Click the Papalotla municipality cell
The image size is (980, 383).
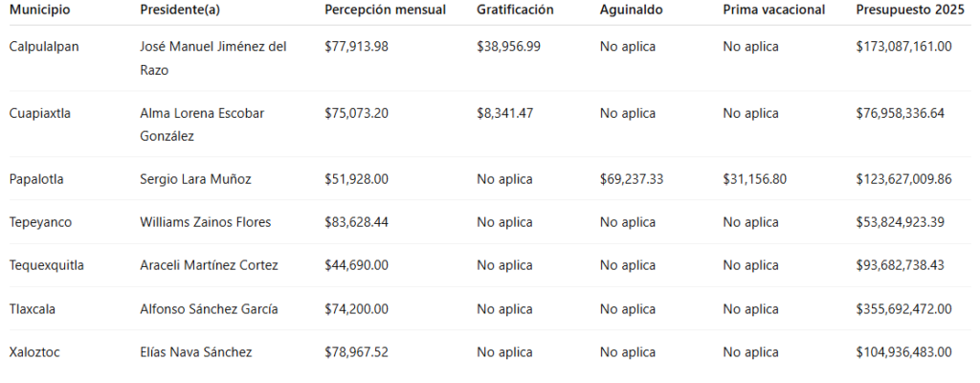coord(36,180)
